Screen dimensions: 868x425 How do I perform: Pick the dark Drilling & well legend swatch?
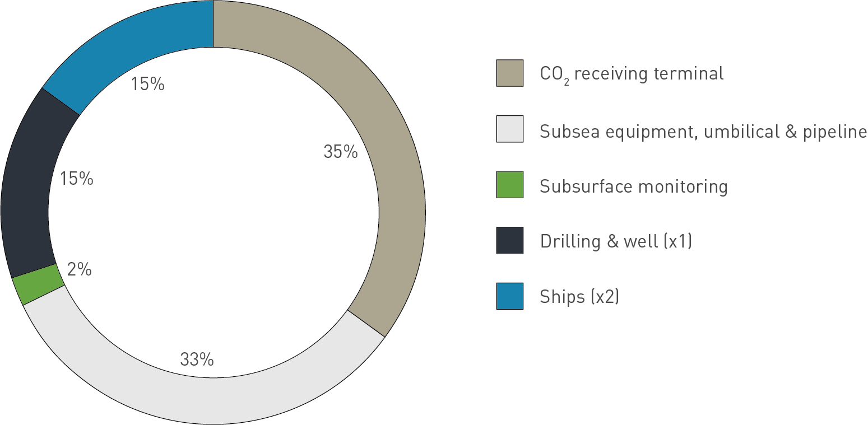point(509,240)
